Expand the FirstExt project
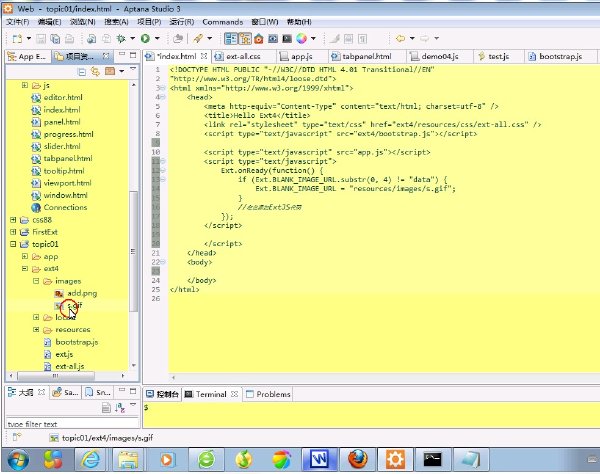Image resolution: width=600 pixels, height=474 pixels. 13,232
